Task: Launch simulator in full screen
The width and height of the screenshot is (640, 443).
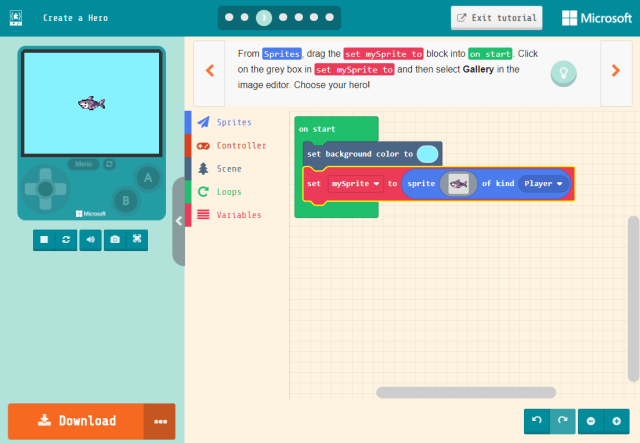Action: tap(137, 240)
